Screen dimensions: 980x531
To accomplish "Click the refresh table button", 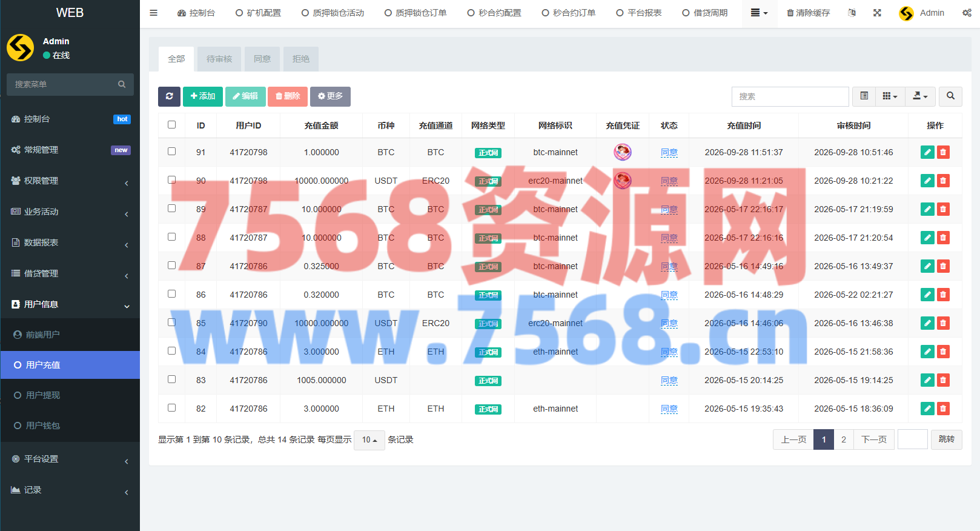I will tap(169, 96).
